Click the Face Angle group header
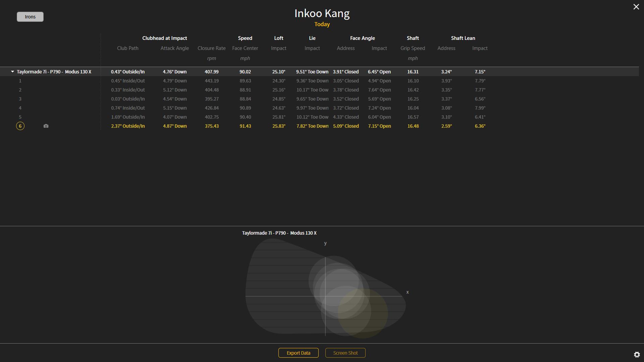The width and height of the screenshot is (644, 362). [x=363, y=38]
